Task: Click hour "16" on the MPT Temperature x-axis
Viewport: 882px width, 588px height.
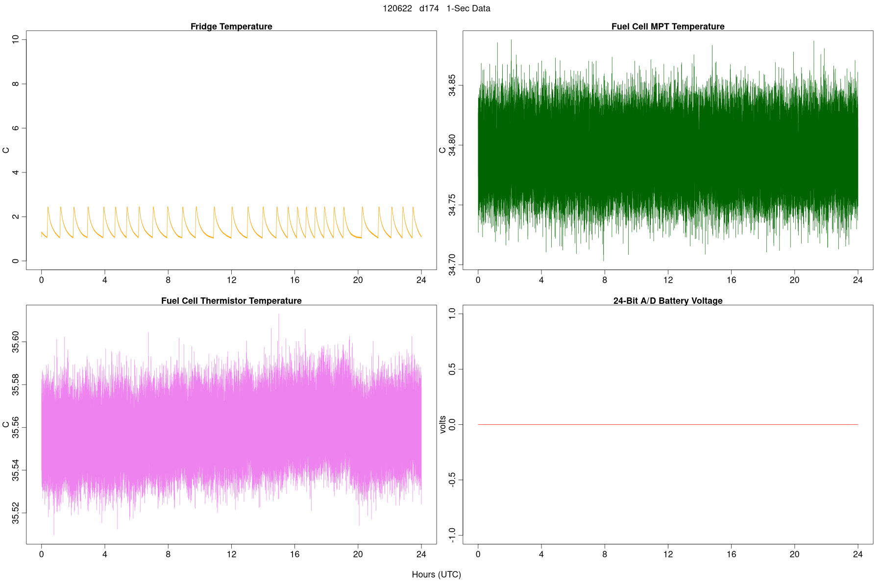Action: 731,280
